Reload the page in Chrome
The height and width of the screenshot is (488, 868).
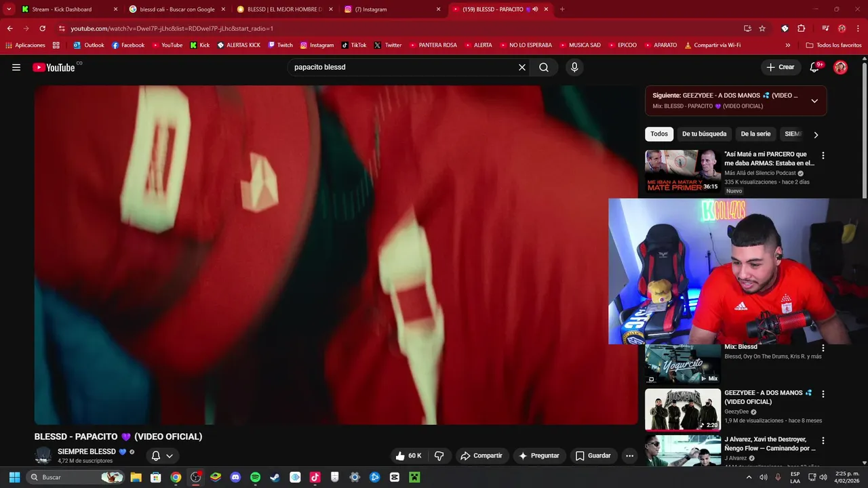coord(42,28)
